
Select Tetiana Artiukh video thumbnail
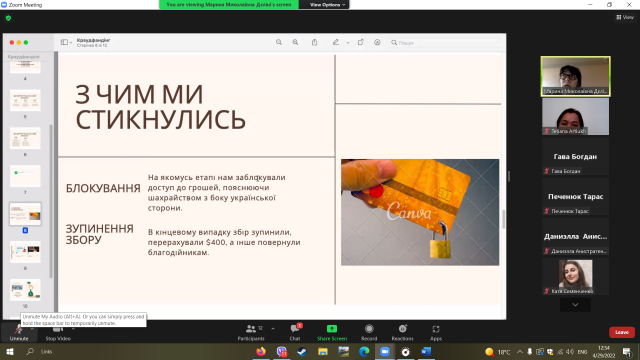pyautogui.click(x=575, y=116)
